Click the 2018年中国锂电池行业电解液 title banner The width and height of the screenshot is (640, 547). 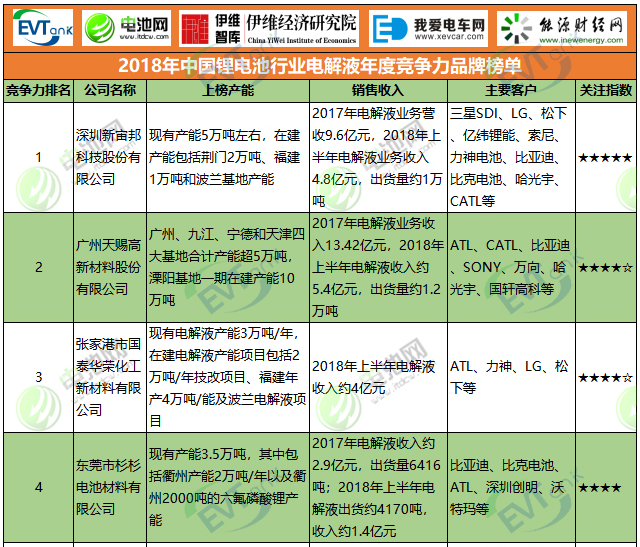(x=320, y=67)
